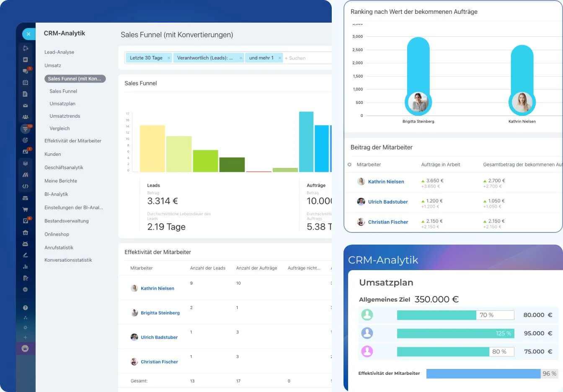Click the crown icon at sidebar bottom
This screenshot has width=563, height=392.
pos(25,348)
